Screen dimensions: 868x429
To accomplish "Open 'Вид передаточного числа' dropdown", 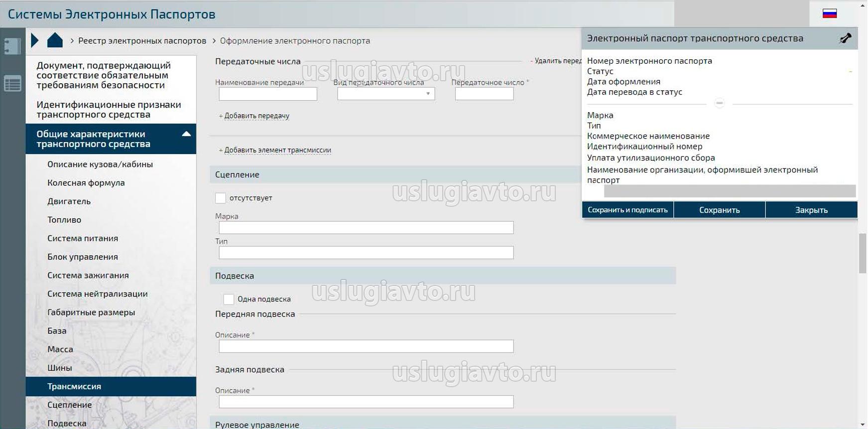I will tap(386, 94).
